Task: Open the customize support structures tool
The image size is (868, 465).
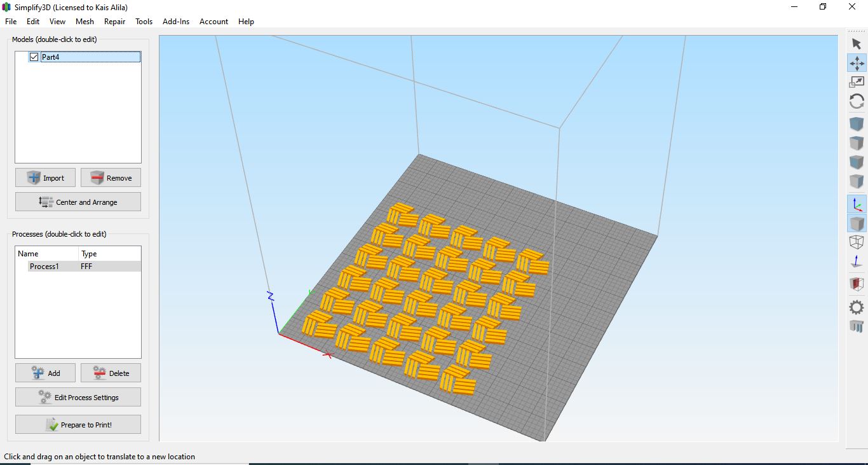Action: click(857, 326)
